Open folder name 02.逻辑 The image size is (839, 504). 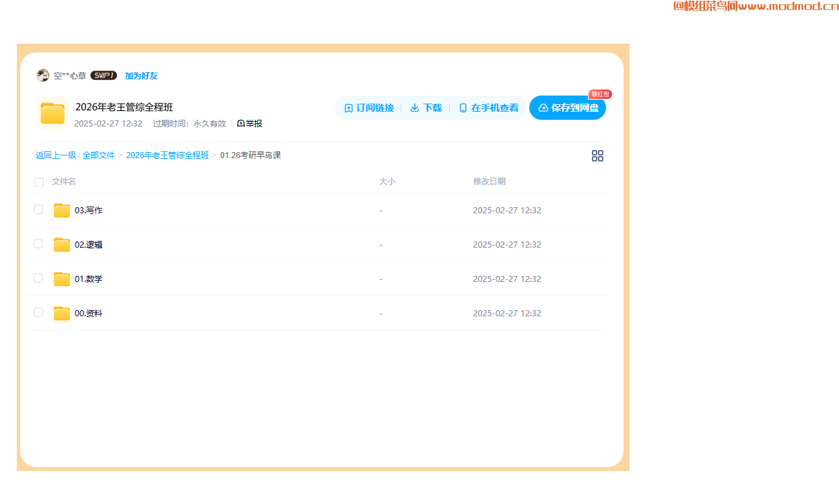(89, 245)
